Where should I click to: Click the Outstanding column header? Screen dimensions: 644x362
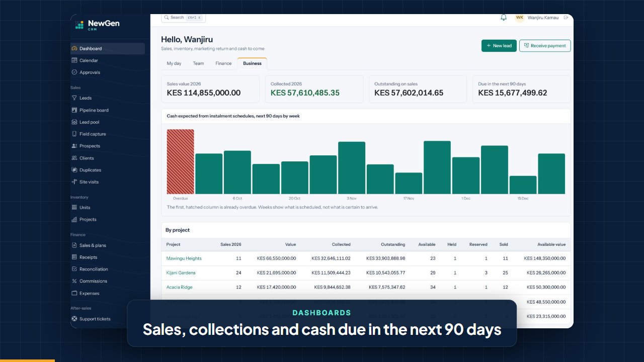pyautogui.click(x=393, y=245)
